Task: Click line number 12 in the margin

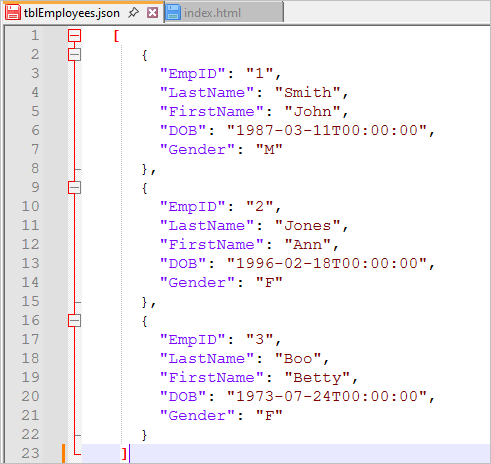Action: click(30, 244)
